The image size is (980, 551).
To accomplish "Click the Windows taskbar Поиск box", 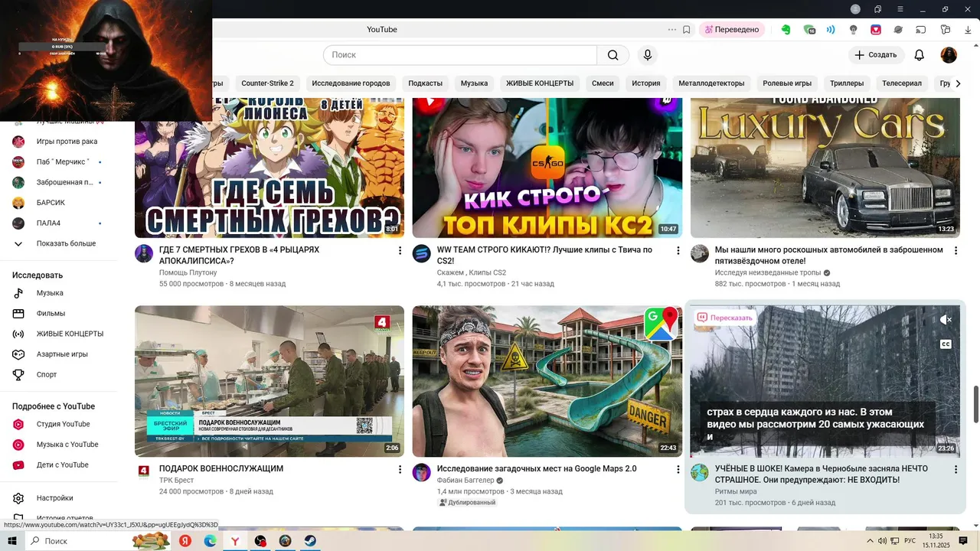I will [98, 541].
